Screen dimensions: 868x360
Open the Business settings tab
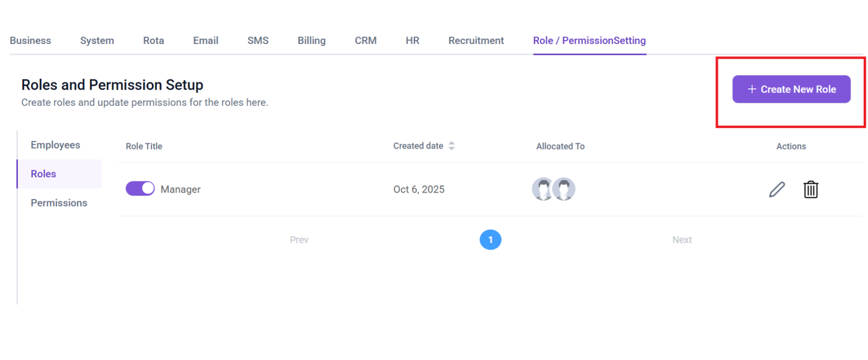click(x=30, y=41)
